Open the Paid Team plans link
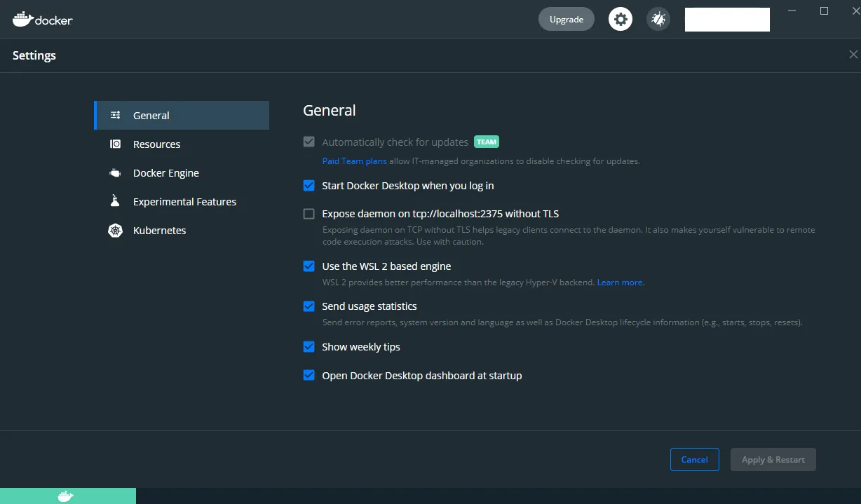 tap(354, 161)
